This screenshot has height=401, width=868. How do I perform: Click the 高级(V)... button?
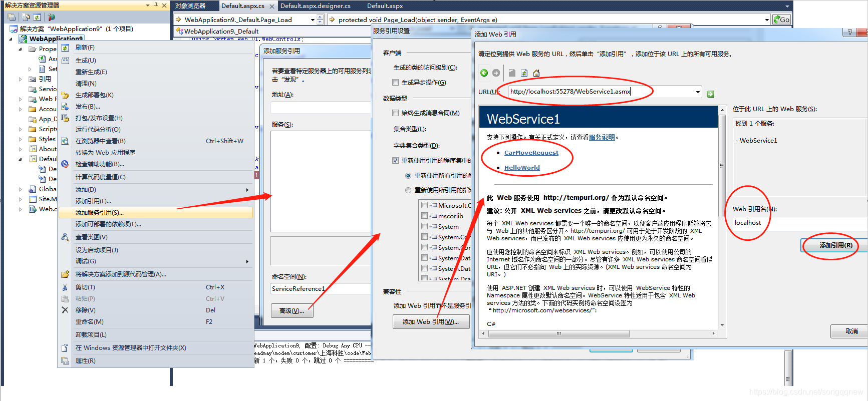293,311
